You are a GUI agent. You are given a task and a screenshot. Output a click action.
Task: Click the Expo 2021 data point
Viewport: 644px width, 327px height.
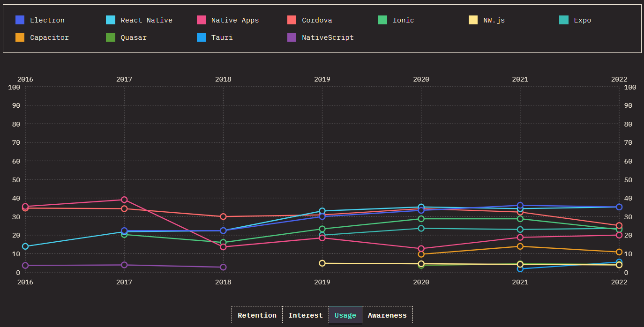(x=520, y=230)
